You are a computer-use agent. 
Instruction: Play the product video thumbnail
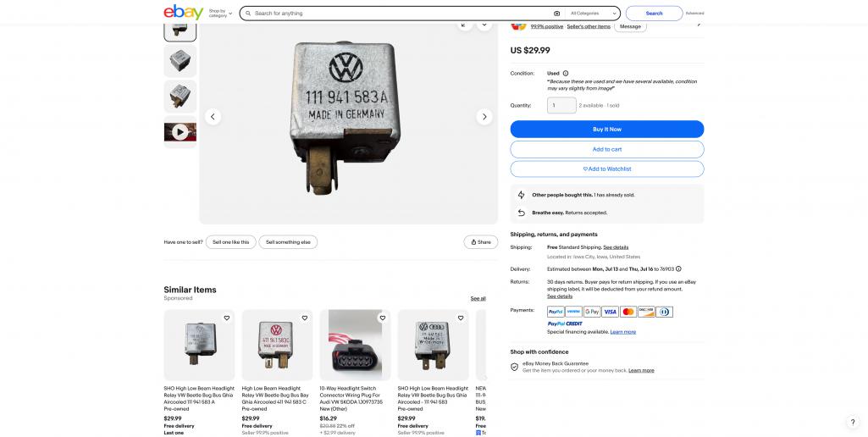(180, 132)
